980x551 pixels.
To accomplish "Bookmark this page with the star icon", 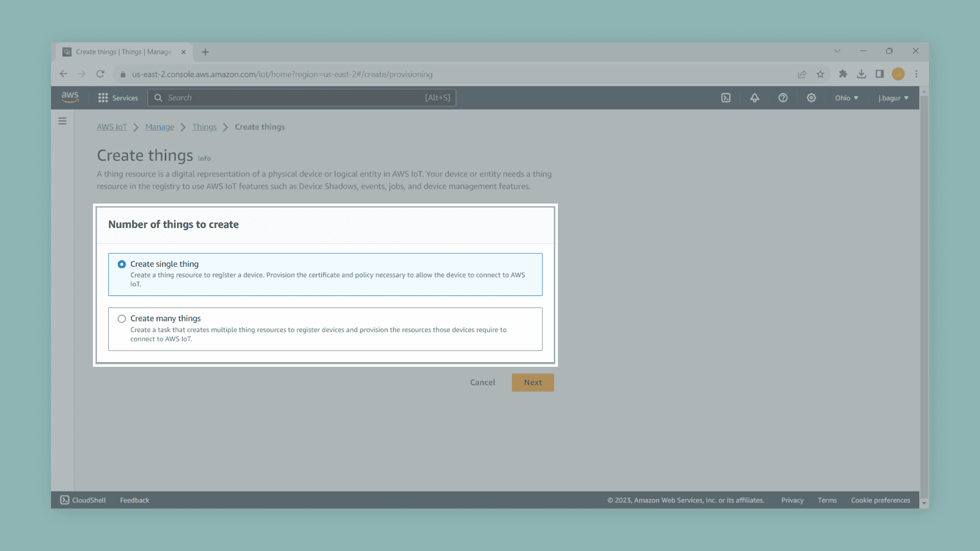I will tap(820, 74).
